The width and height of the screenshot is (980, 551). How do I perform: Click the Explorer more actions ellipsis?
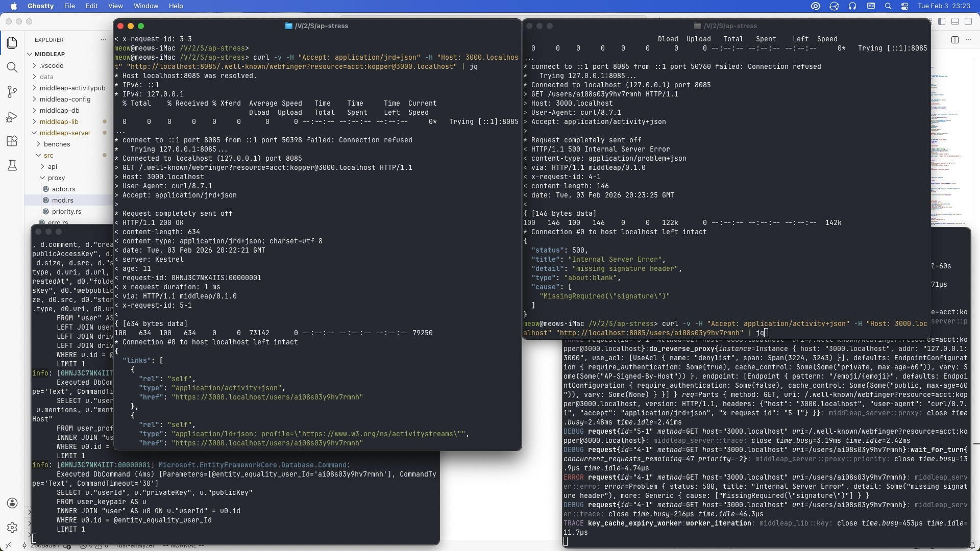104,40
